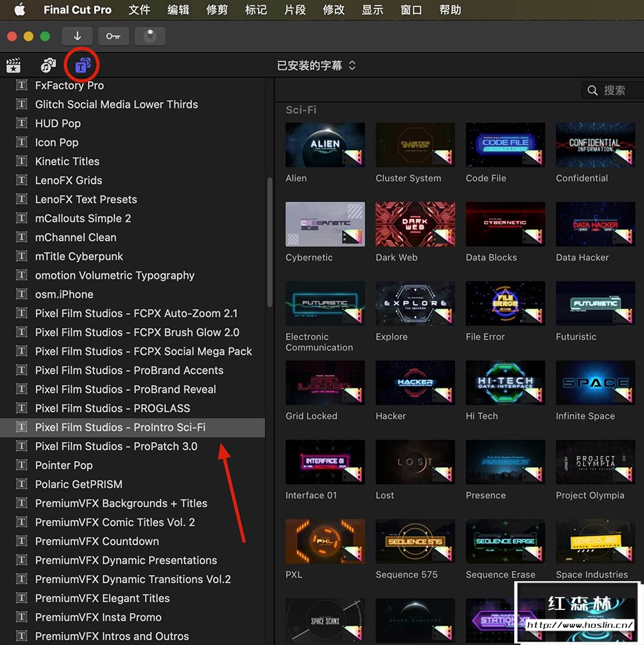Open the Titles and Generators sidebar icon

point(82,66)
